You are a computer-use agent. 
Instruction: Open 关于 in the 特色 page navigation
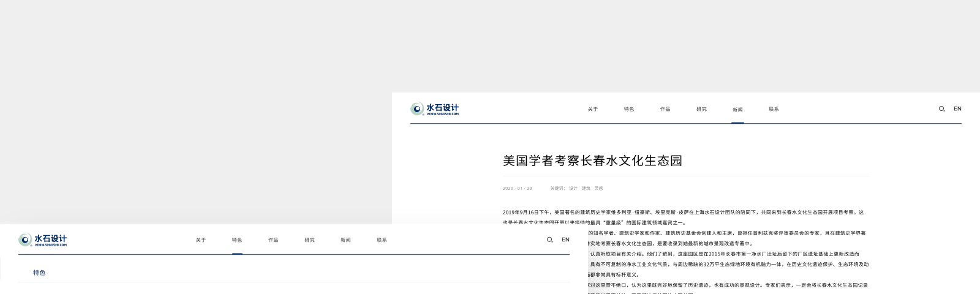click(200, 240)
